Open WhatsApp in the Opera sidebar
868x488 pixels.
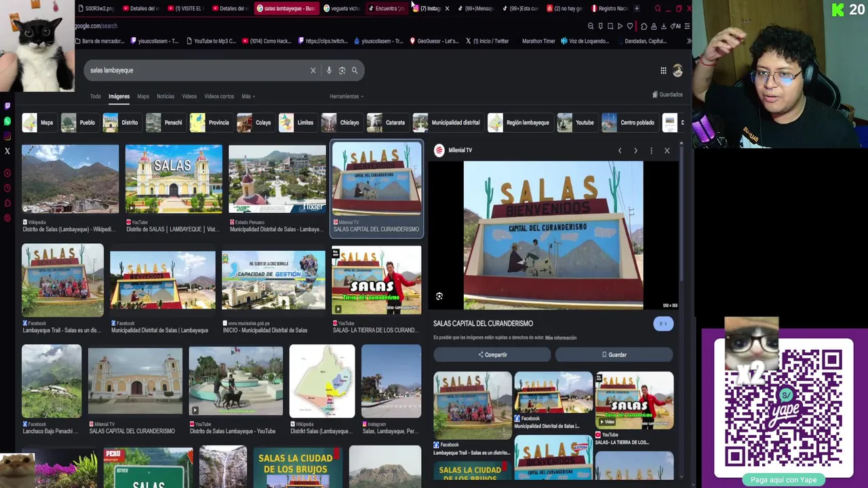pos(7,121)
